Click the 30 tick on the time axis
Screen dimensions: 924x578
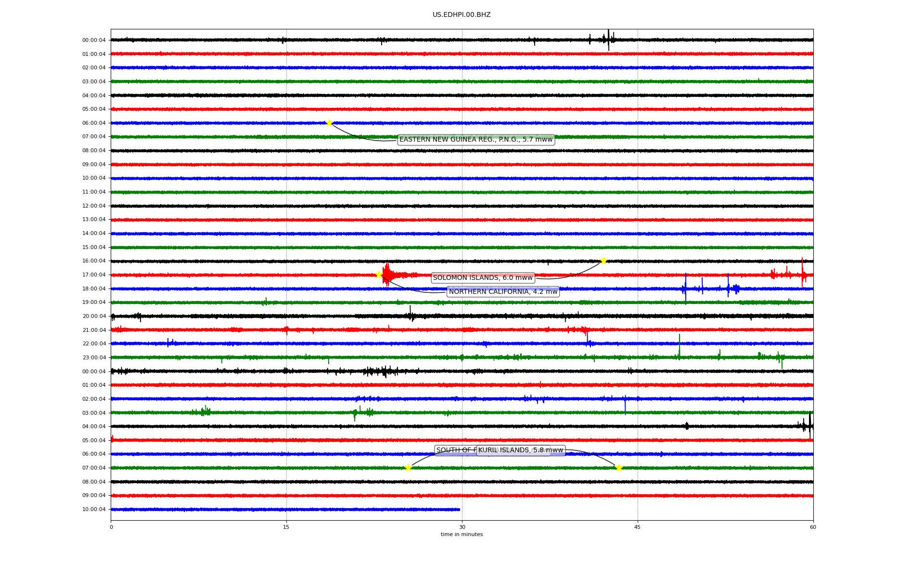click(462, 527)
